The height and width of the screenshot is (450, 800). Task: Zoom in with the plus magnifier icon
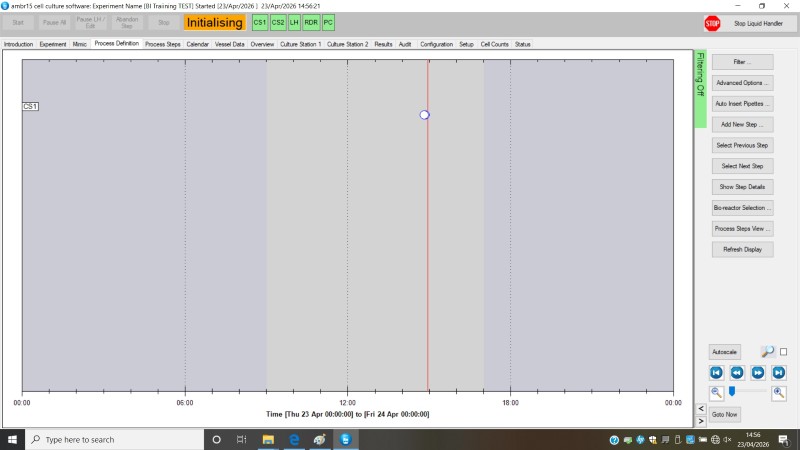coord(779,393)
